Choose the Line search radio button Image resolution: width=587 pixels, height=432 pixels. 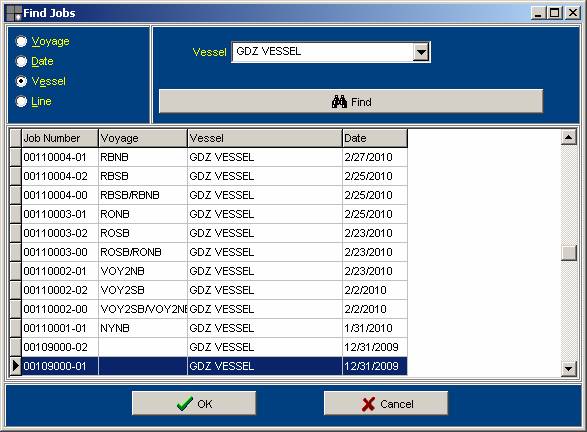click(x=21, y=101)
